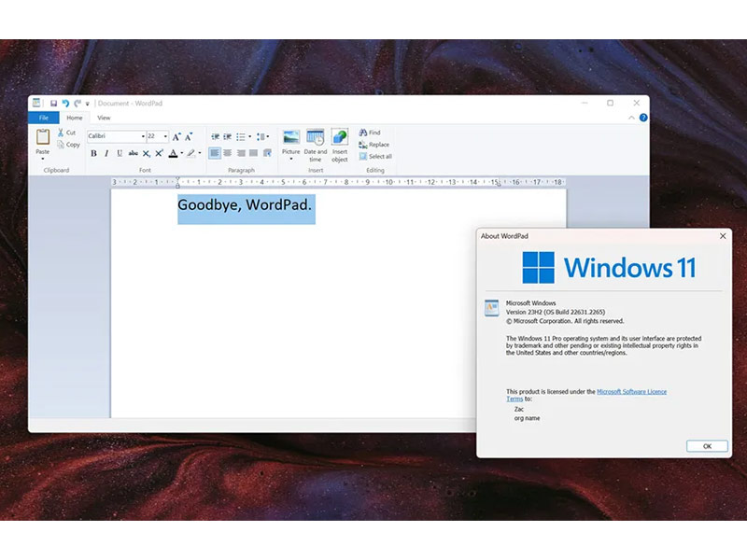747x560 pixels.
Task: Open the File menu
Action: (44, 118)
